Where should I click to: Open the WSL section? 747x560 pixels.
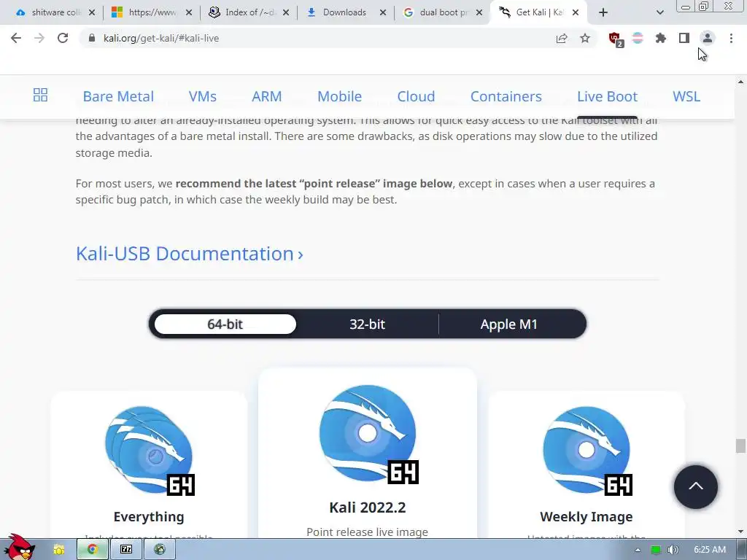tap(686, 96)
